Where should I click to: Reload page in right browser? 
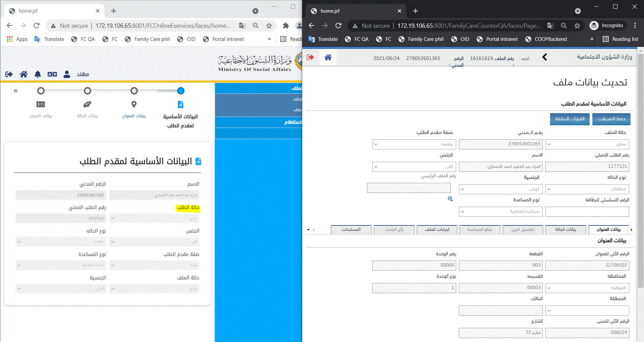tap(338, 26)
